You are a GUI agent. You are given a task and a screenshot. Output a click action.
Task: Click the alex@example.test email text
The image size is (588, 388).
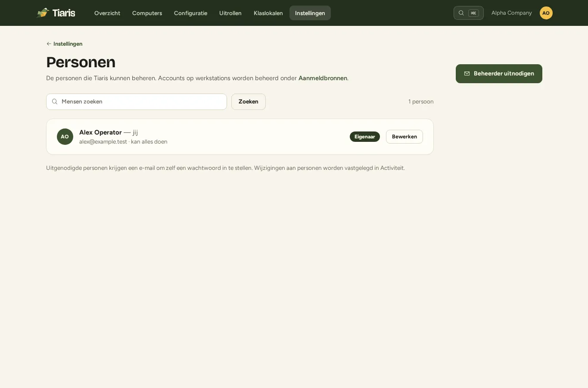(x=103, y=142)
